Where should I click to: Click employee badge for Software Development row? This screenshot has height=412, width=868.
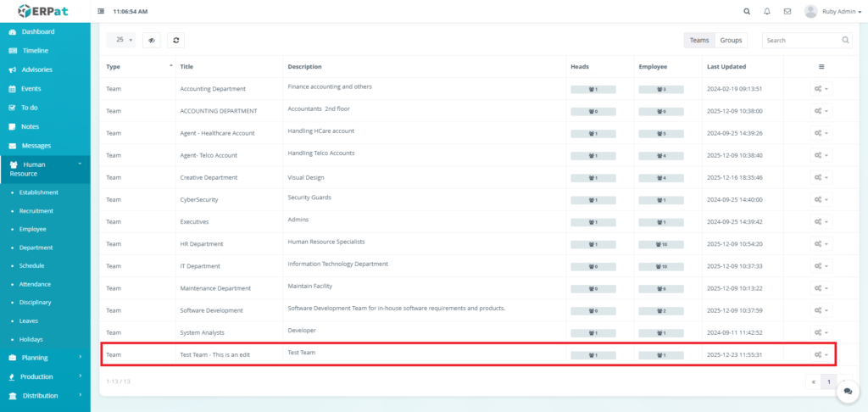point(661,310)
